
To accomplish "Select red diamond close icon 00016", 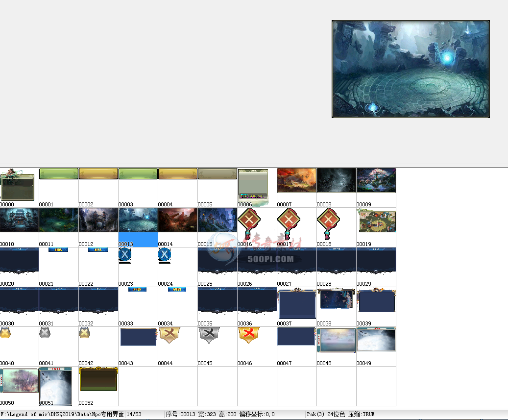I will pyautogui.click(x=249, y=223).
